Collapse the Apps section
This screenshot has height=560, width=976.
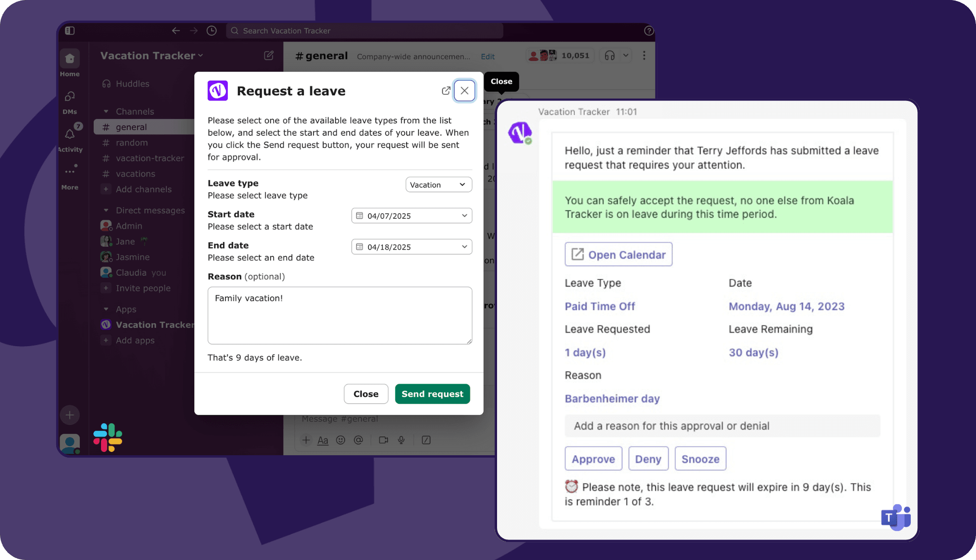(106, 309)
